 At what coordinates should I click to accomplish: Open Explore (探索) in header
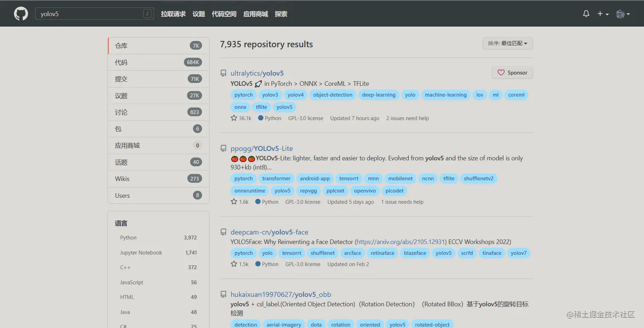click(x=281, y=14)
